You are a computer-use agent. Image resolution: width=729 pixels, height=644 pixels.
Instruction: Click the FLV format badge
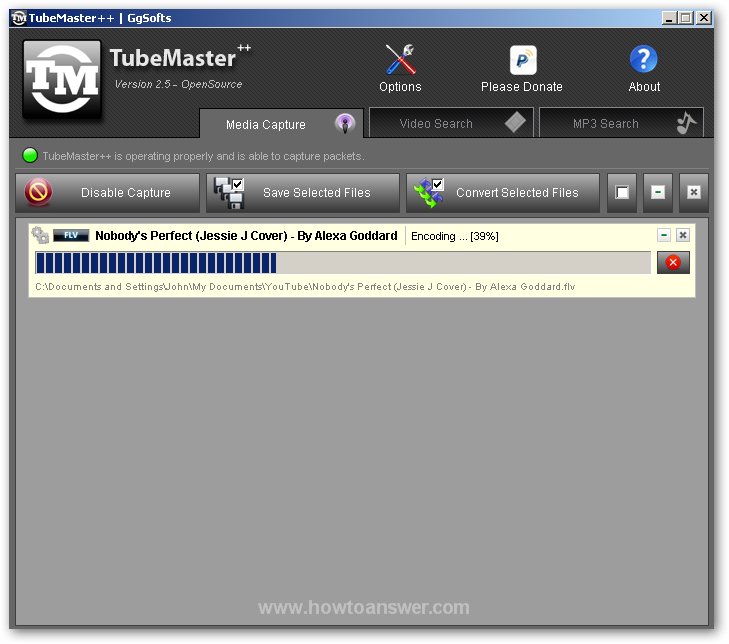click(x=71, y=235)
